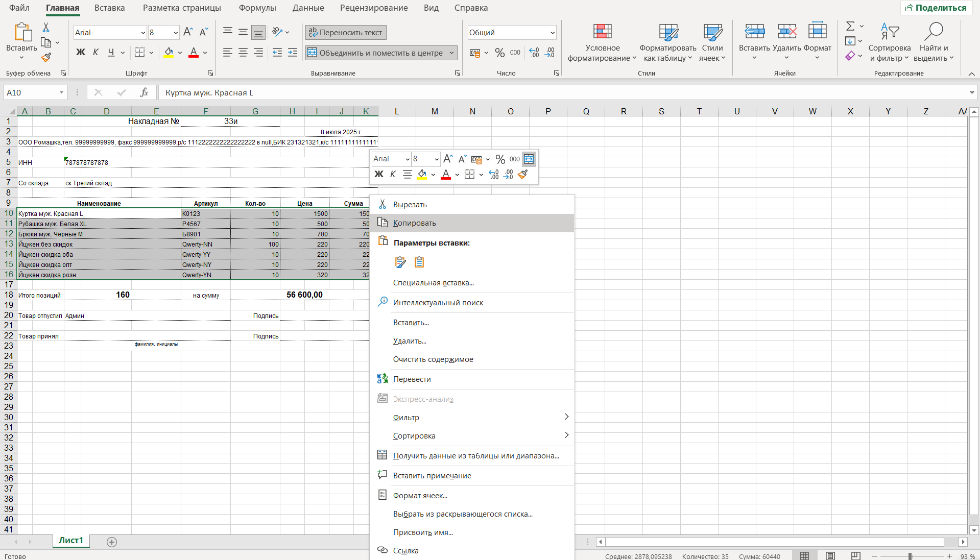Click percent style in the mini toolbar
The height and width of the screenshot is (560, 980).
(500, 159)
